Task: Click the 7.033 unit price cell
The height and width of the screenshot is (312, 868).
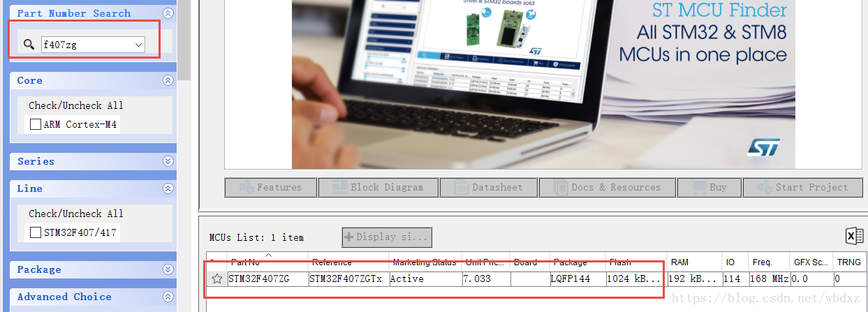Action: pyautogui.click(x=485, y=278)
